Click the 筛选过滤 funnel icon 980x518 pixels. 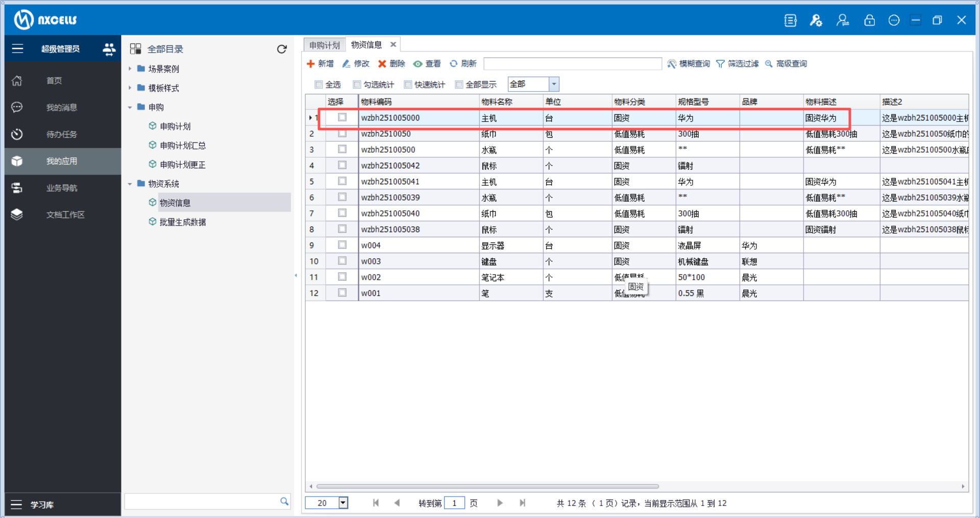point(720,64)
